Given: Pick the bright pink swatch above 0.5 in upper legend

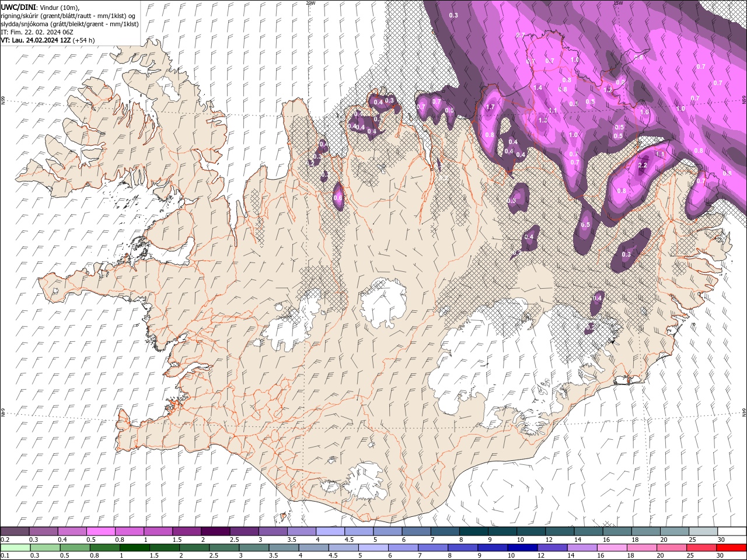Looking at the screenshot, I should click(x=101, y=531).
